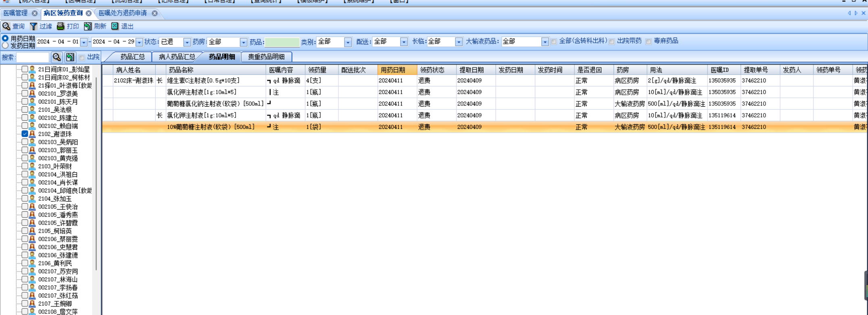
Task: Click the patient icon for 2104_张加玉
Action: [x=32, y=199]
